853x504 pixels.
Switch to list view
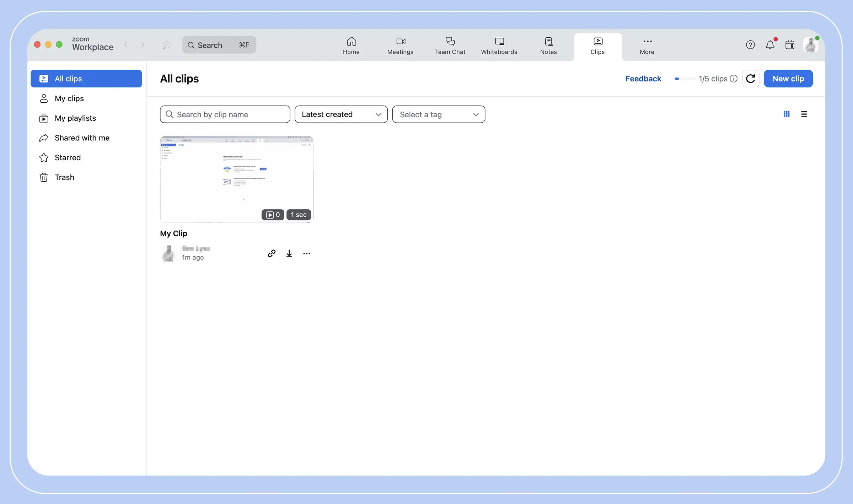804,114
